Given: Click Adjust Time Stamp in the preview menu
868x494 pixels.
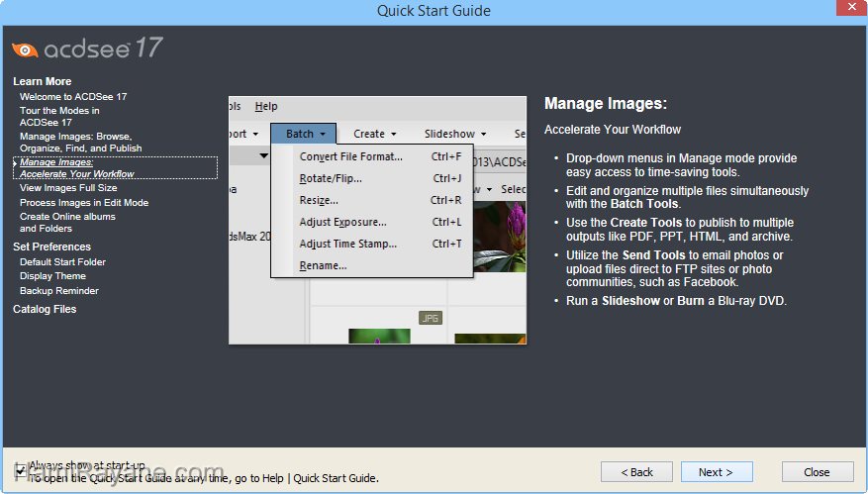Looking at the screenshot, I should coord(380,244).
